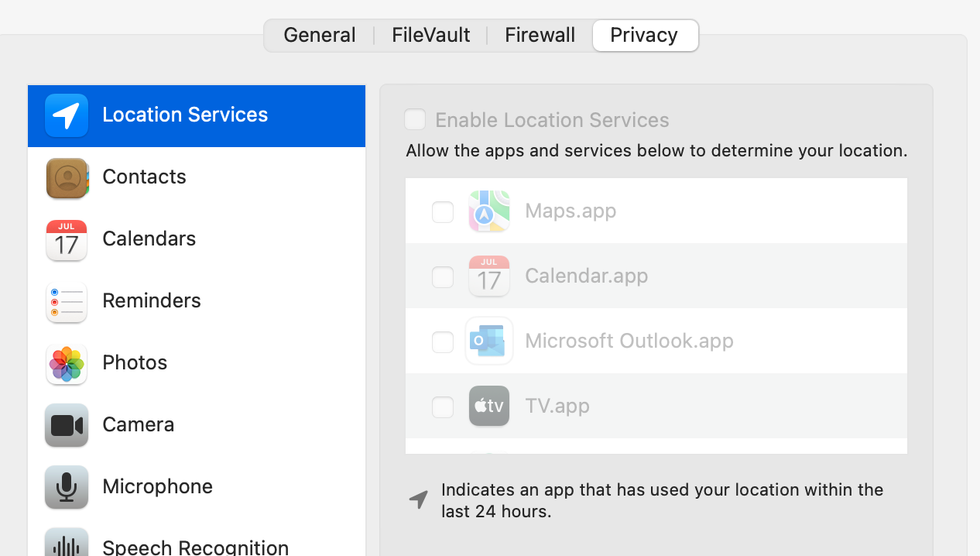Select the Privacy tab
This screenshot has height=556, width=980.
(x=644, y=36)
